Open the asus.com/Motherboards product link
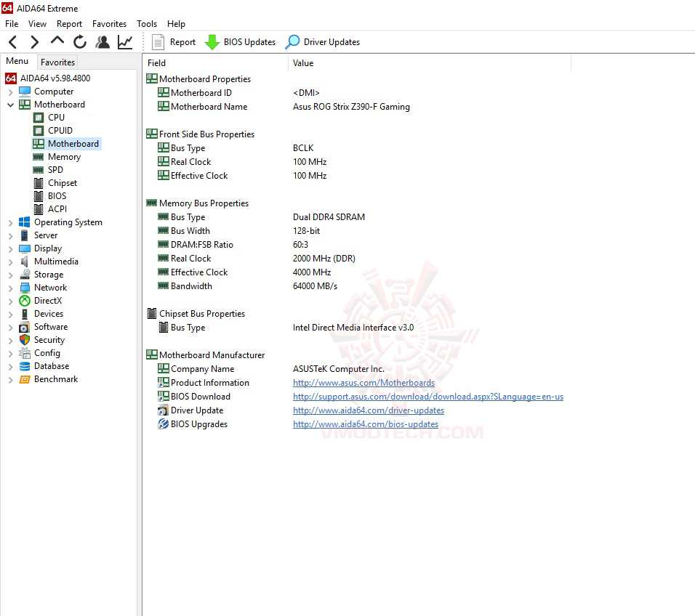The height and width of the screenshot is (616, 695). [x=363, y=383]
